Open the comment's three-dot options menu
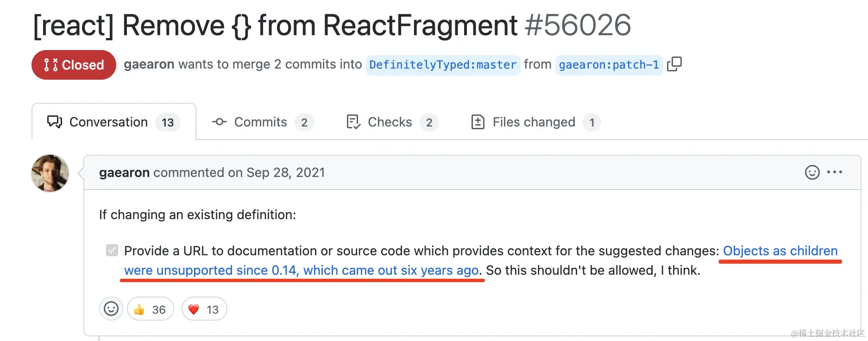Image resolution: width=868 pixels, height=341 pixels. pos(835,172)
